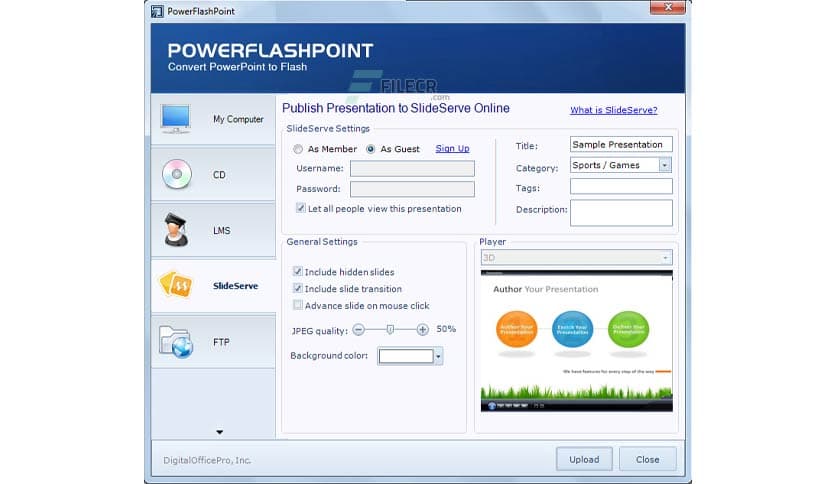This screenshot has height=484, width=836.
Task: Open the Category dropdown arrow
Action: [664, 165]
